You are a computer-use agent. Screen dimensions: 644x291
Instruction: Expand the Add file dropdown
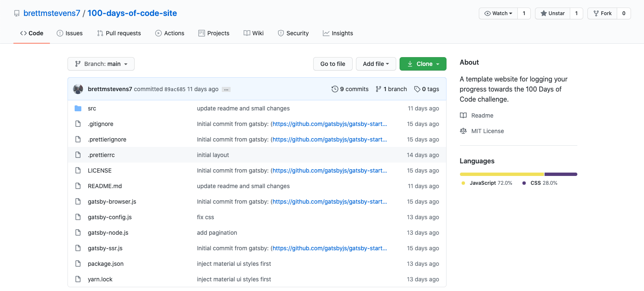pos(376,64)
